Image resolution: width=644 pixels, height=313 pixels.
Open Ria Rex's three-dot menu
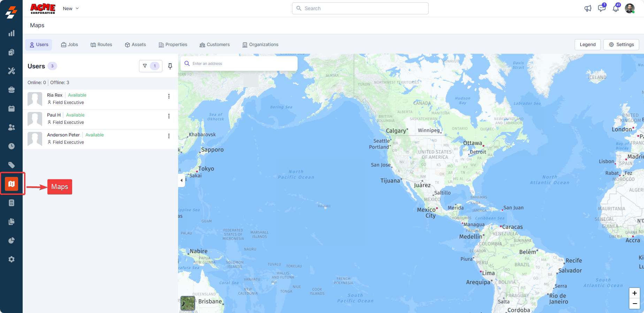tap(169, 96)
